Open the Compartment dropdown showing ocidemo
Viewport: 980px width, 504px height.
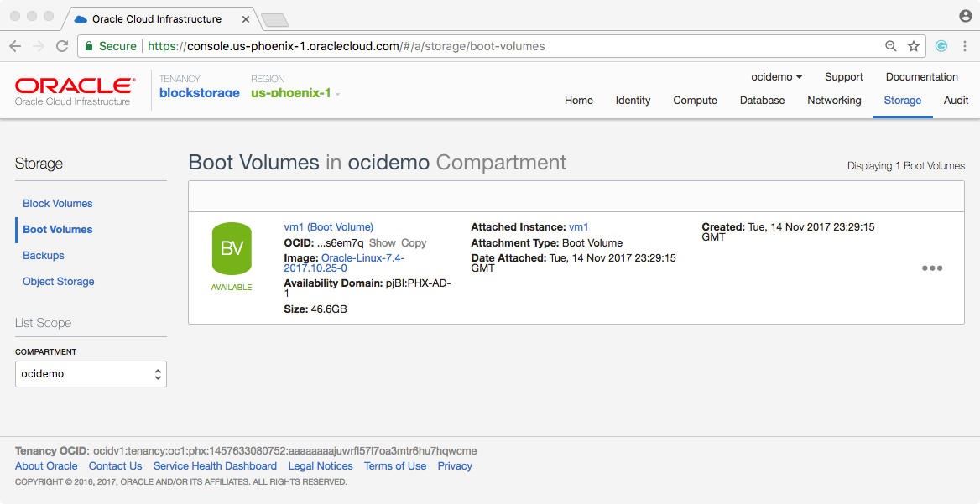pyautogui.click(x=91, y=374)
